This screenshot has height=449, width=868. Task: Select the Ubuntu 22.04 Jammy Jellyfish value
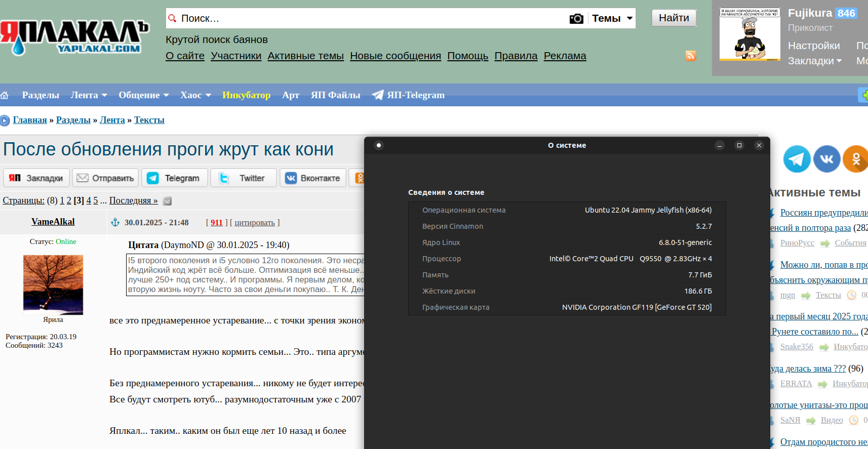click(648, 210)
